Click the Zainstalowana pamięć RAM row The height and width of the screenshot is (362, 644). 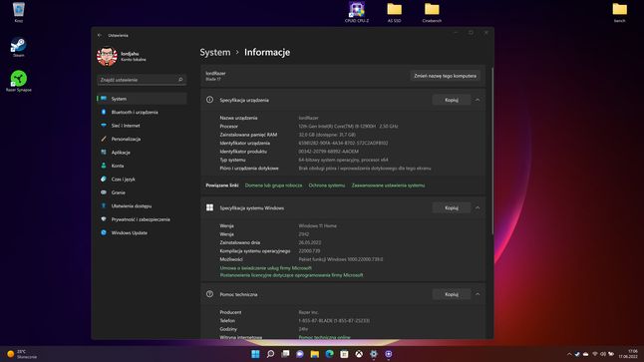coord(288,135)
